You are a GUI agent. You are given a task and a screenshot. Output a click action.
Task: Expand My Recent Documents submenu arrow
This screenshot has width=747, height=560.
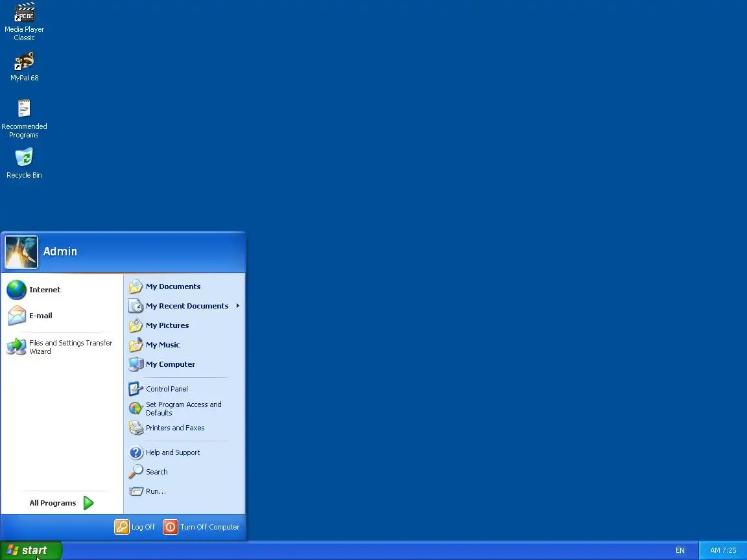(x=238, y=306)
